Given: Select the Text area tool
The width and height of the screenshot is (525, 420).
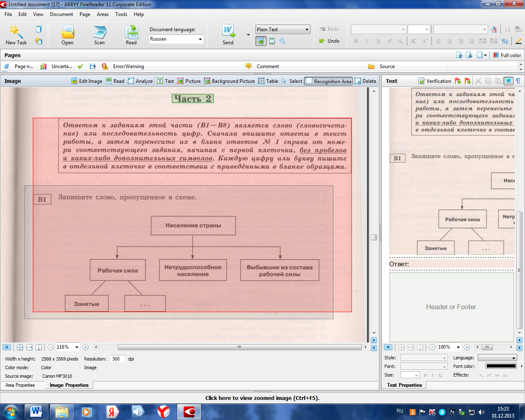Looking at the screenshot, I should (165, 81).
